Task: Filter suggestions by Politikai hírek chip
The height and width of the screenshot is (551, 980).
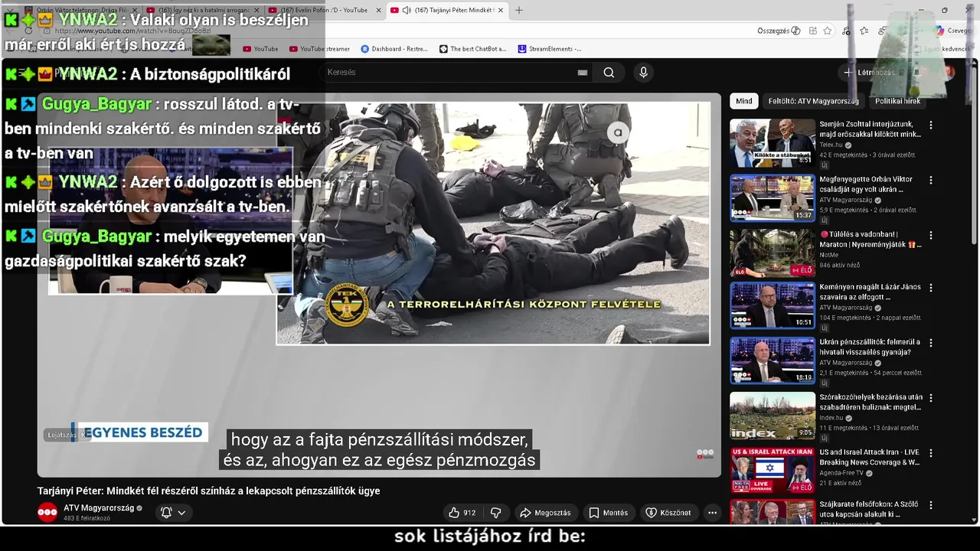Action: 897,101
